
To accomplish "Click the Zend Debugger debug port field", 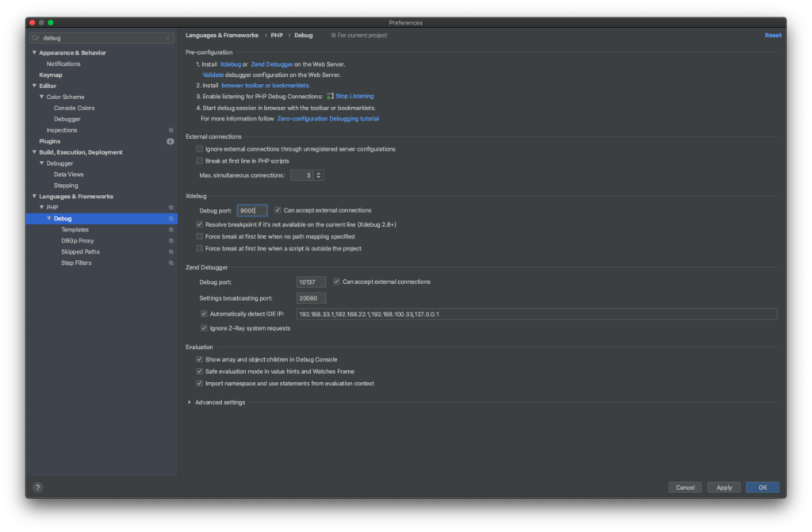I will tap(311, 281).
